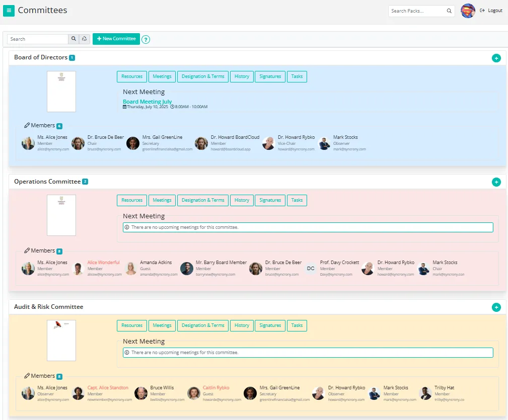Edit Members pencil icon in Board of Directors
The height and width of the screenshot is (420, 508).
tap(27, 125)
